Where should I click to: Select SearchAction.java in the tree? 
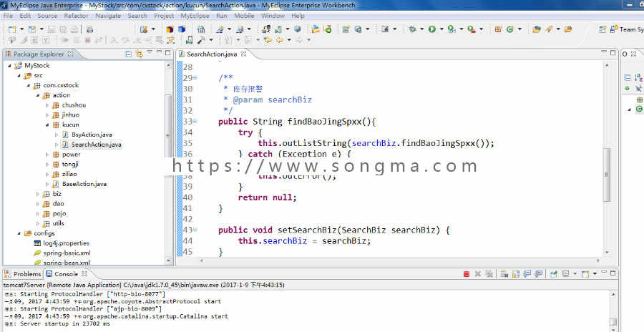pyautogui.click(x=96, y=145)
